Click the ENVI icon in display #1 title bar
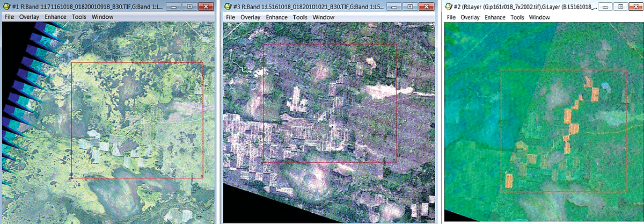Viewport: 644px width, 224px height. click(x=8, y=7)
